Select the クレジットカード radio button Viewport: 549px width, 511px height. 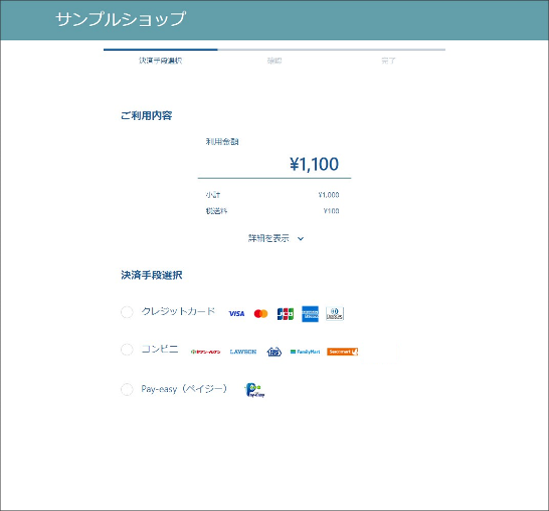pyautogui.click(x=127, y=312)
